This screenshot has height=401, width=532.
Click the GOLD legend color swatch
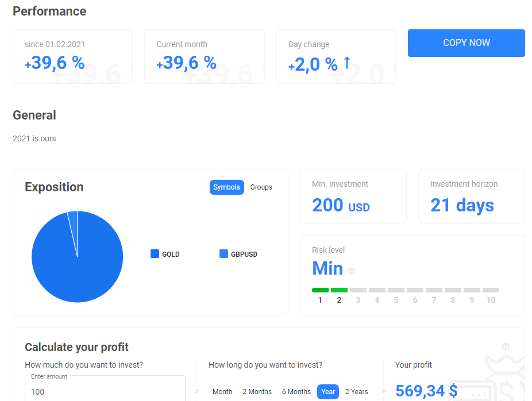click(155, 254)
